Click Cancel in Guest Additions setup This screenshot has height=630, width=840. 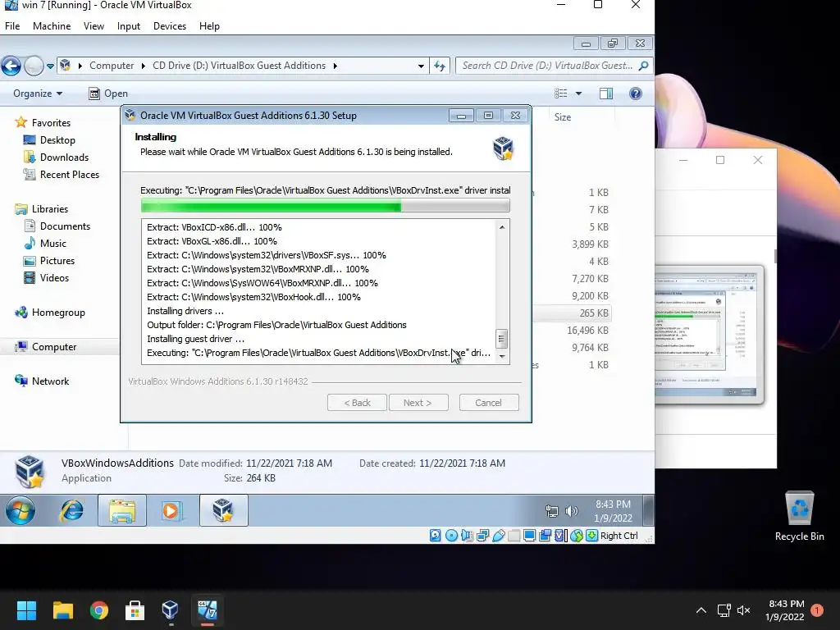(489, 403)
